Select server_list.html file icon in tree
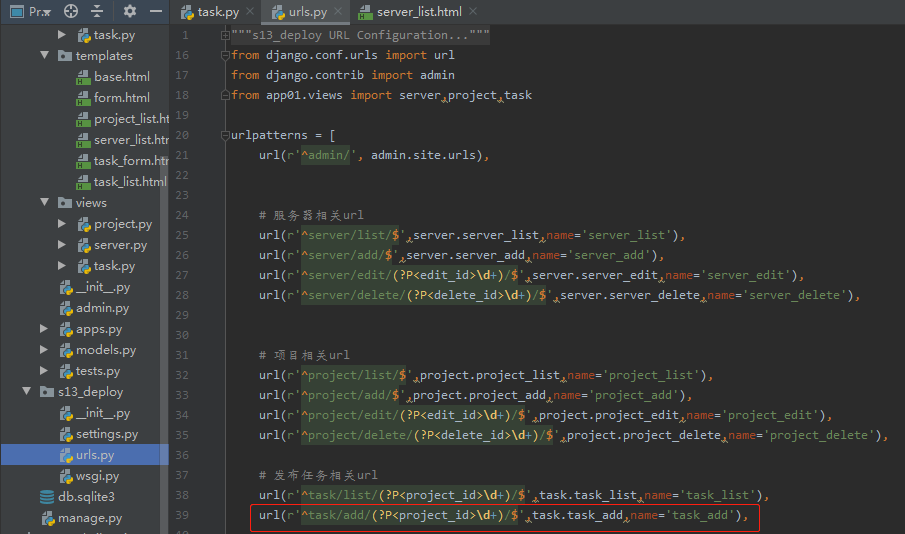905x534 pixels. coord(84,140)
